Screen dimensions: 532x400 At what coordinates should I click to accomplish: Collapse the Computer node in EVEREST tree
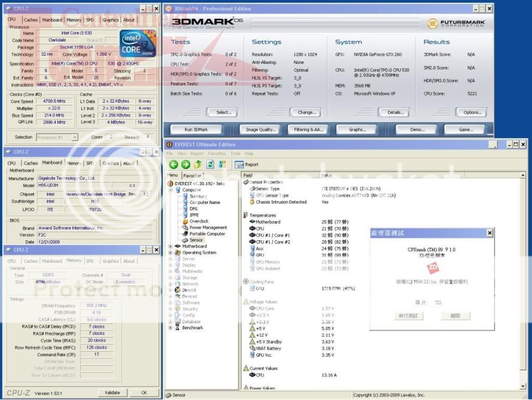(171, 190)
